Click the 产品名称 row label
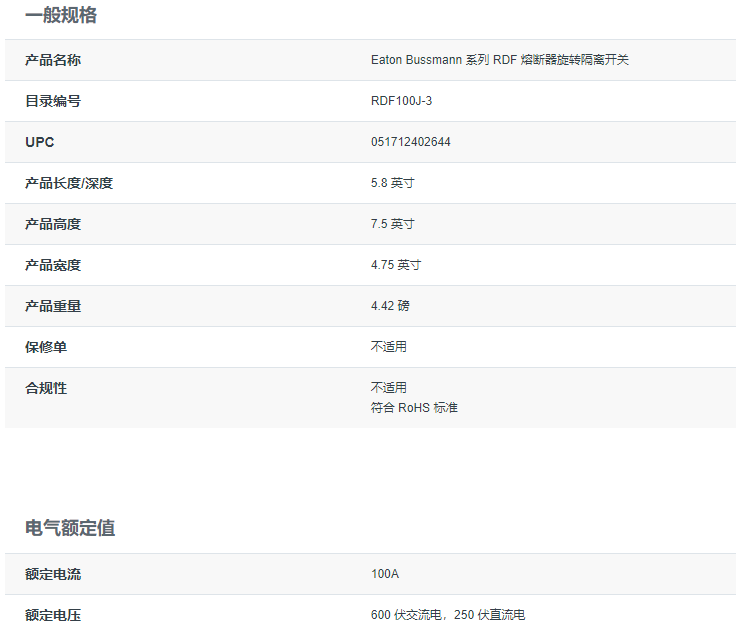 click(x=53, y=60)
